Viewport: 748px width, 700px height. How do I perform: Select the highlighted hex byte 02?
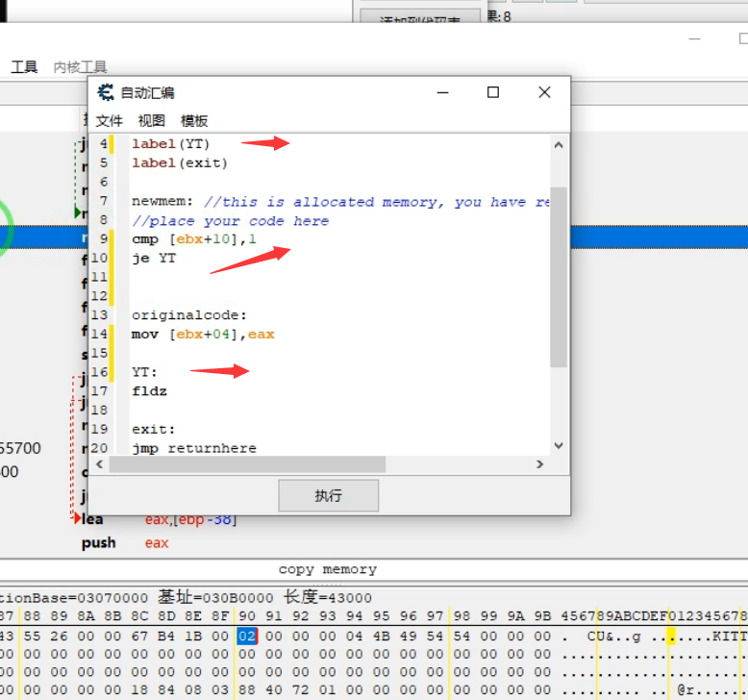[247, 637]
